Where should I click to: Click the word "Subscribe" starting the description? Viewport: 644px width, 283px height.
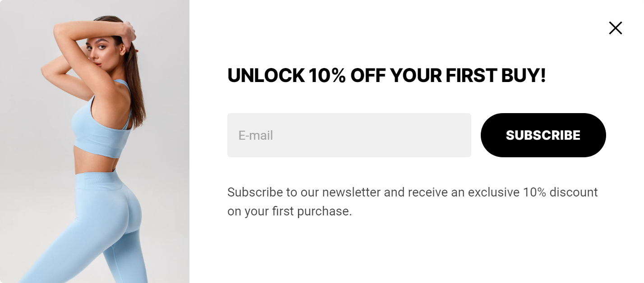point(255,192)
